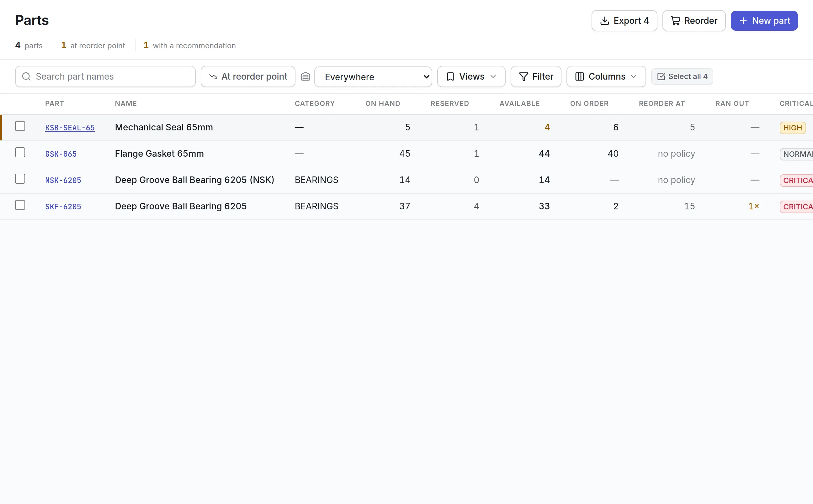Click the cart icon on Reorder button
The width and height of the screenshot is (813, 504).
pos(675,21)
